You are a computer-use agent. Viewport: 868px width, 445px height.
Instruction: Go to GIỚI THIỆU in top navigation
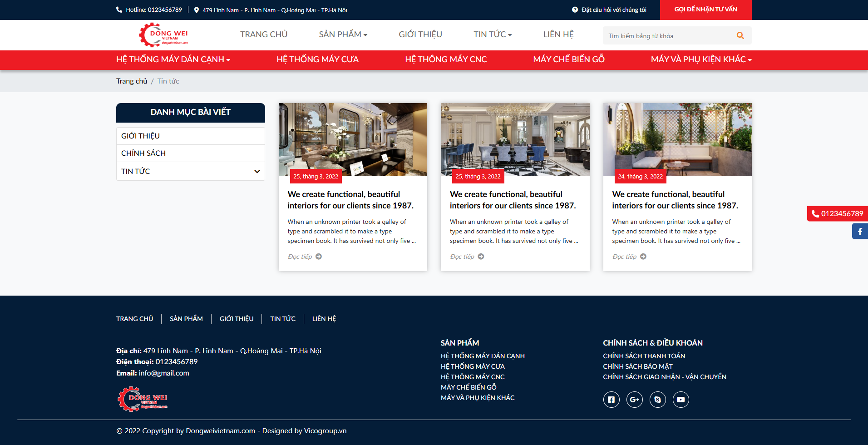[x=420, y=35]
